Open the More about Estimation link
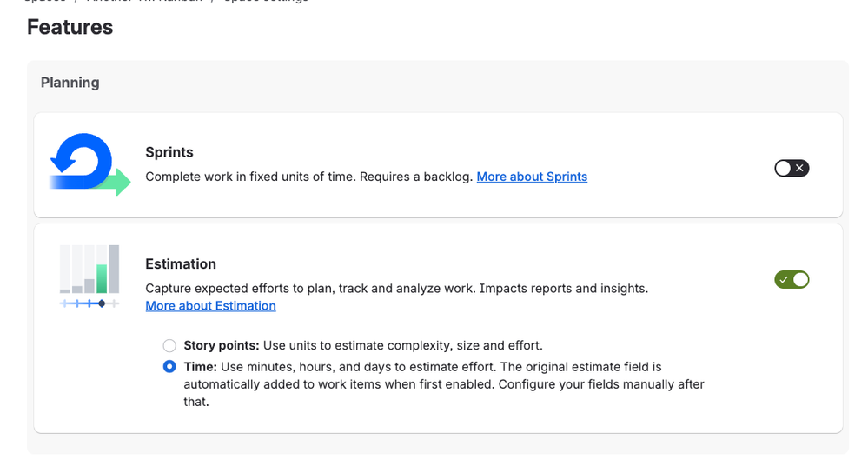 pyautogui.click(x=210, y=306)
